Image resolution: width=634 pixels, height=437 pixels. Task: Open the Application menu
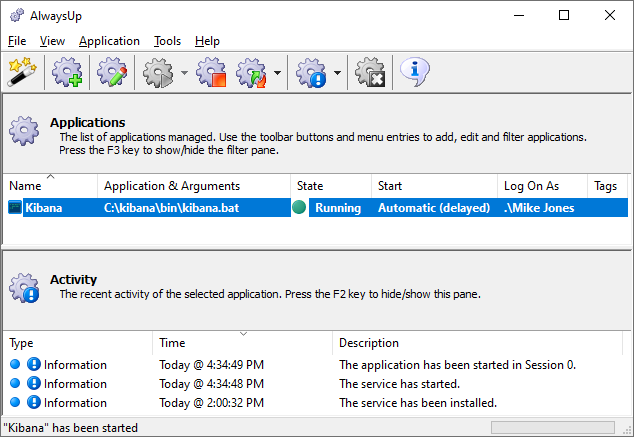click(x=109, y=41)
